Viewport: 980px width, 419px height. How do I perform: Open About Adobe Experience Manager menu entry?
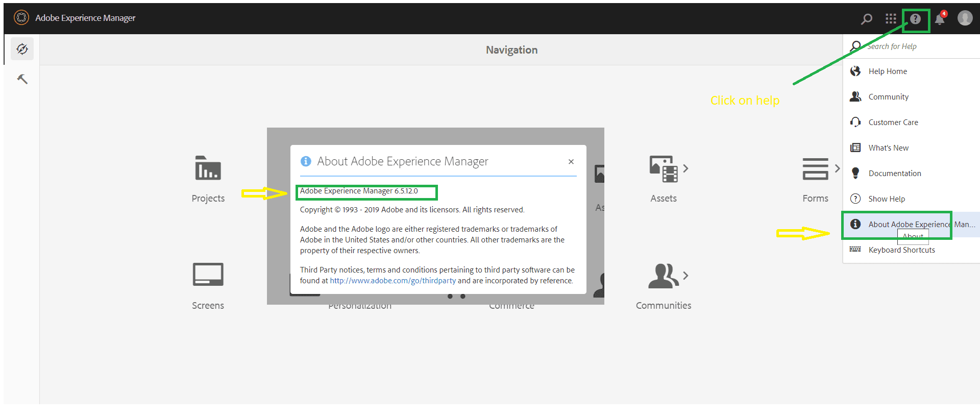[x=911, y=225]
